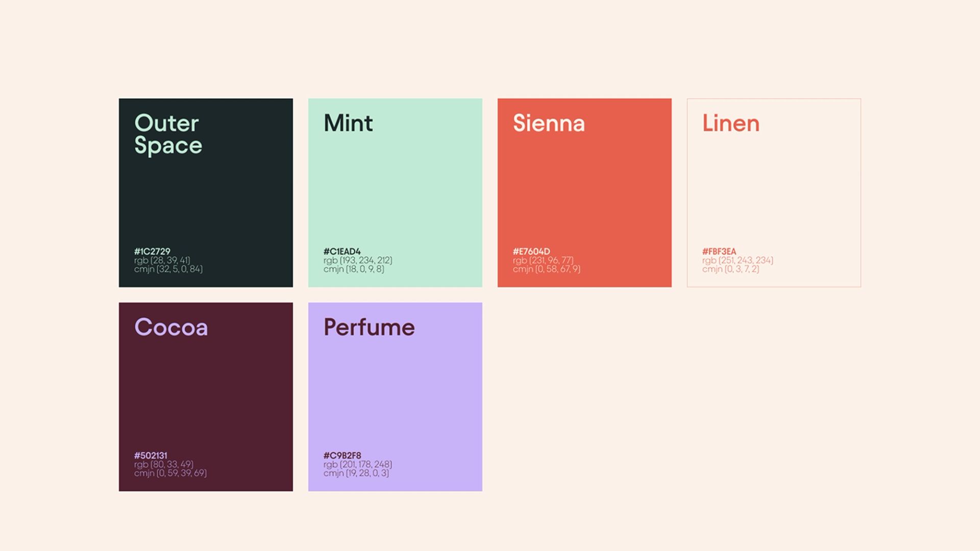Choose the Linen color swatch
The image size is (980, 551).
point(774,194)
